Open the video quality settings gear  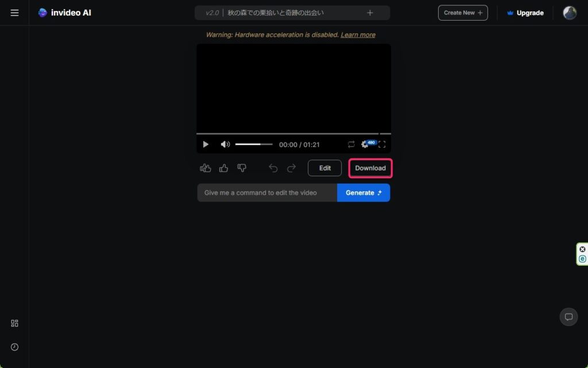pyautogui.click(x=365, y=145)
